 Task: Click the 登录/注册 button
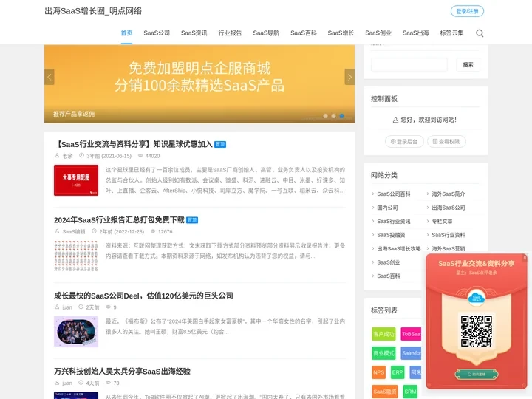click(467, 11)
